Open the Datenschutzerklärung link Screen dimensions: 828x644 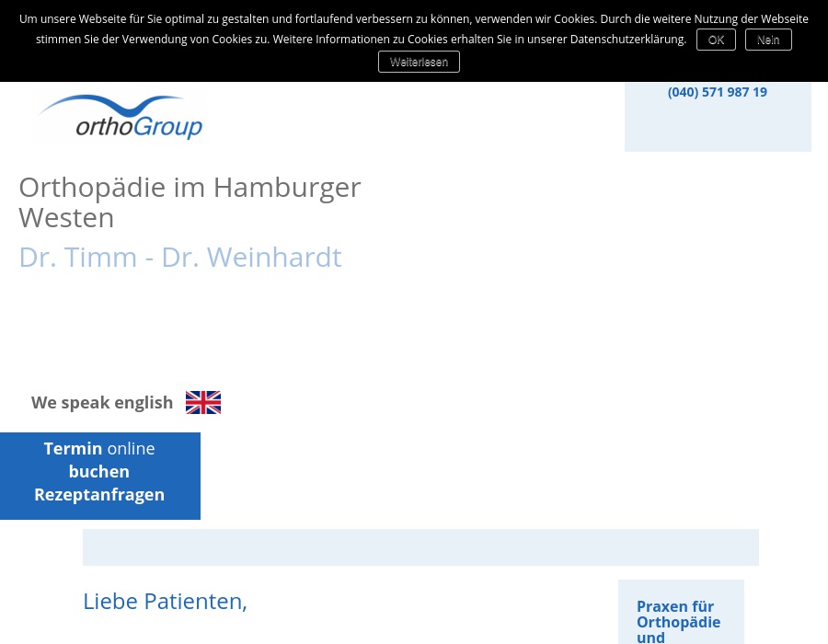coord(627,39)
